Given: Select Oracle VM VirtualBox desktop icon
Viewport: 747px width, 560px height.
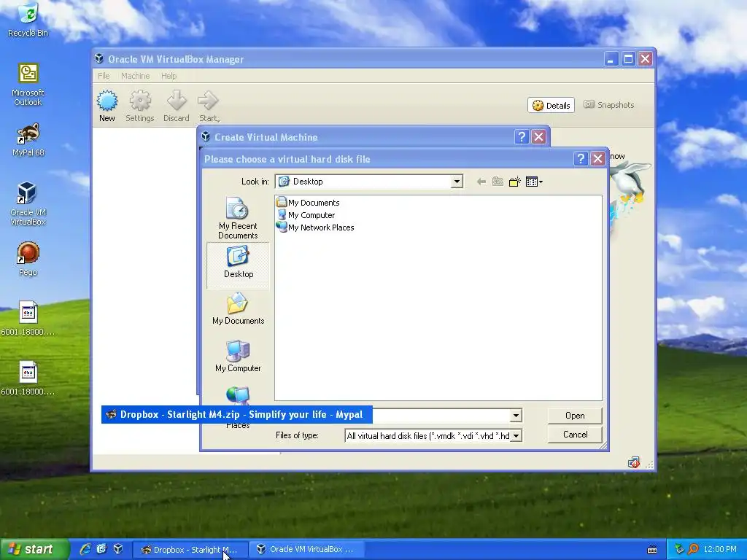Looking at the screenshot, I should click(28, 203).
